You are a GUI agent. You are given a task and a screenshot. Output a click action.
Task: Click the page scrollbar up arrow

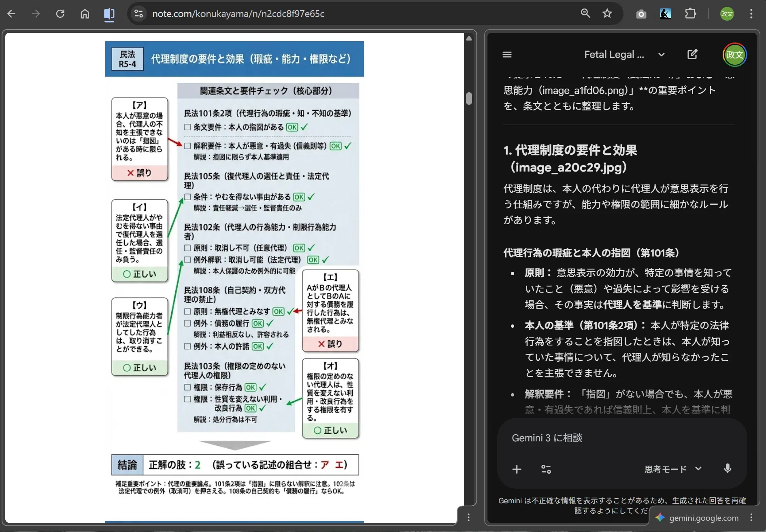[469, 38]
